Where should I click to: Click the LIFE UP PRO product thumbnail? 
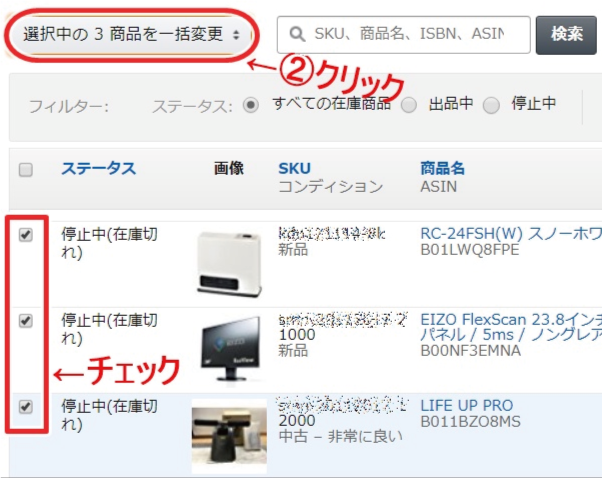point(230,434)
